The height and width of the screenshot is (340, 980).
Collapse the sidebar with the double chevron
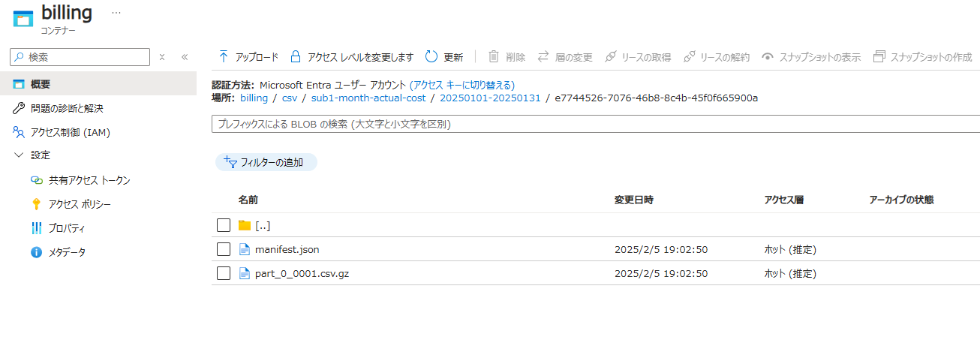tap(185, 57)
